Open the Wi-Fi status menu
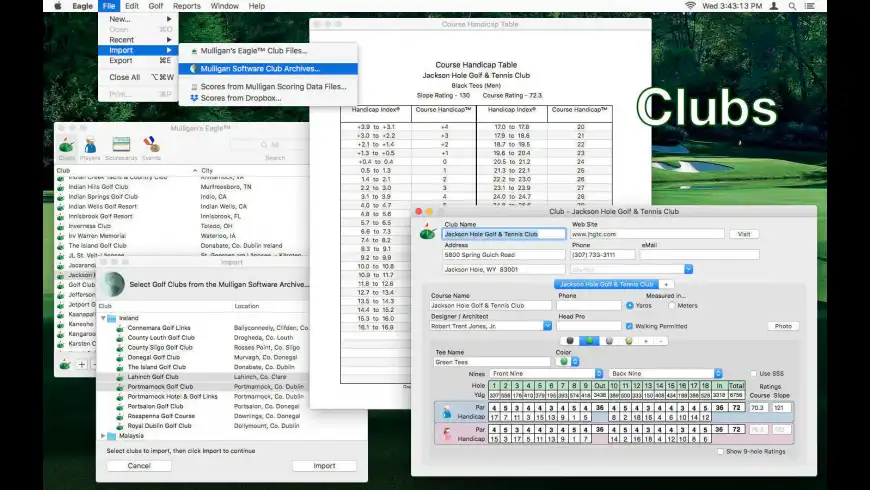 point(690,6)
